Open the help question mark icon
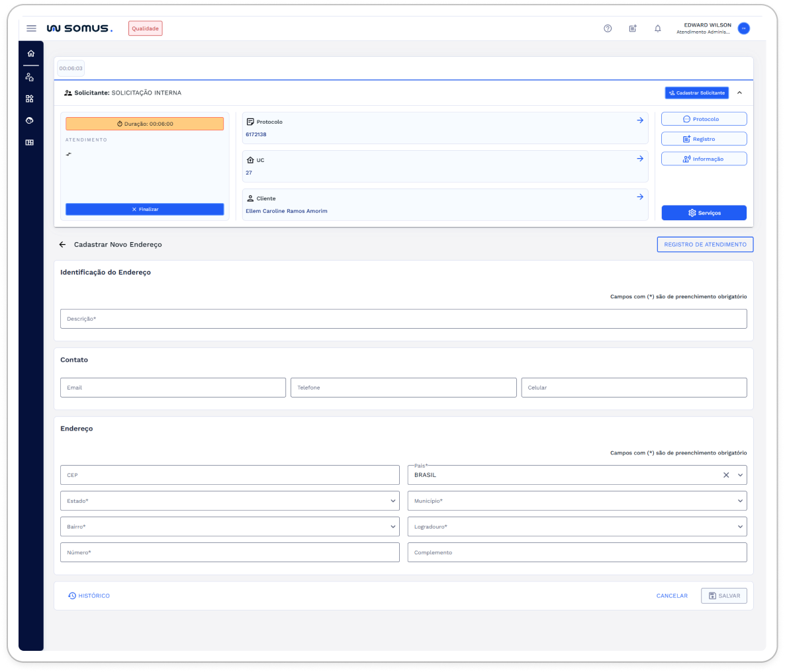This screenshot has height=672, width=785. click(x=608, y=28)
